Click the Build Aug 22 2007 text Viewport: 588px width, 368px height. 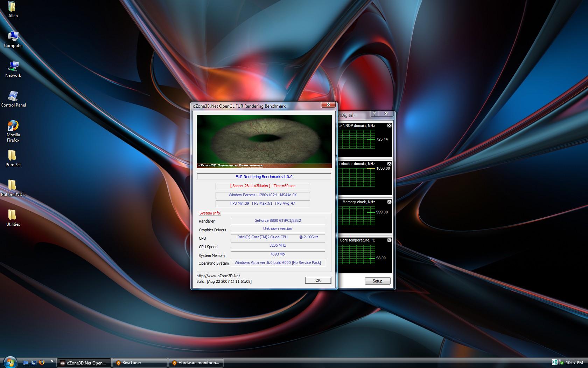point(224,281)
